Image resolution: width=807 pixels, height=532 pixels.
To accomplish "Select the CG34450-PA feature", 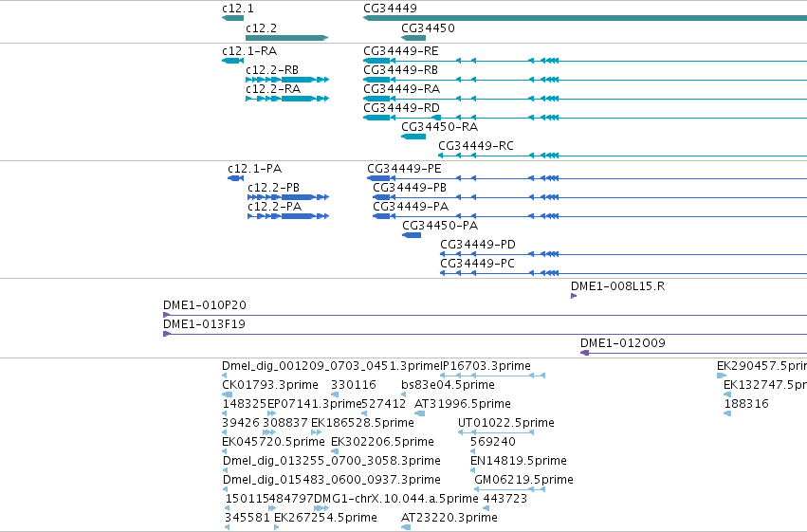I will [x=412, y=235].
